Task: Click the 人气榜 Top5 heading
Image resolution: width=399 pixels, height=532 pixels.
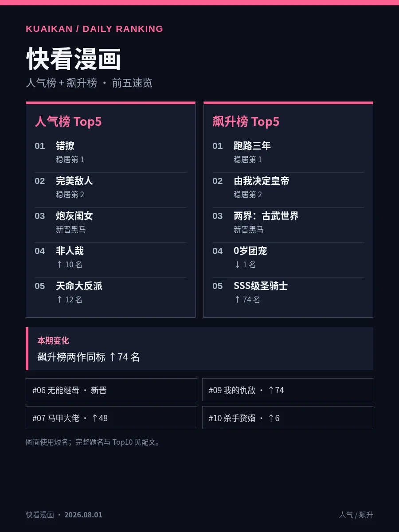Action: pos(68,121)
